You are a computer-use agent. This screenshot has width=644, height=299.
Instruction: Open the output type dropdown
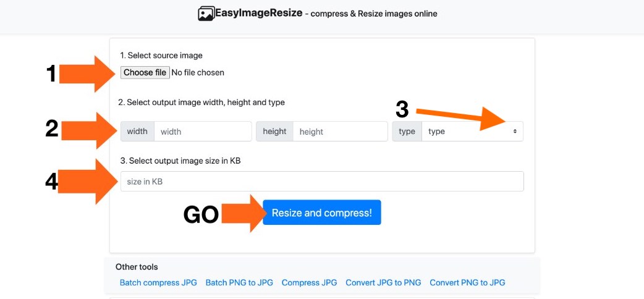(472, 132)
